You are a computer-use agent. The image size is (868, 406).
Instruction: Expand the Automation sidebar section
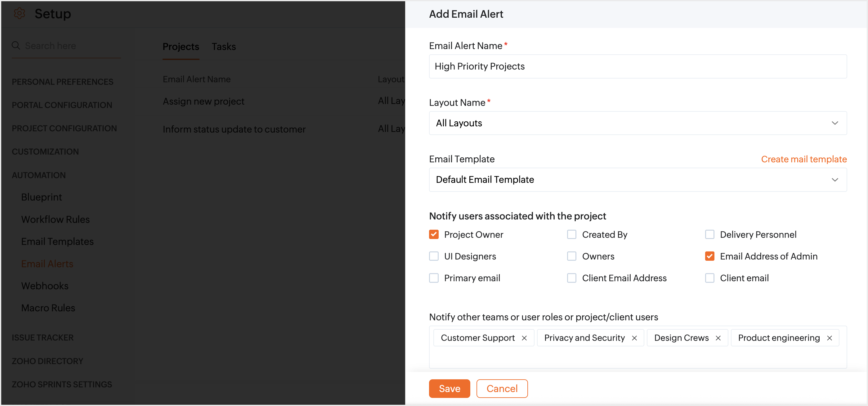point(39,175)
